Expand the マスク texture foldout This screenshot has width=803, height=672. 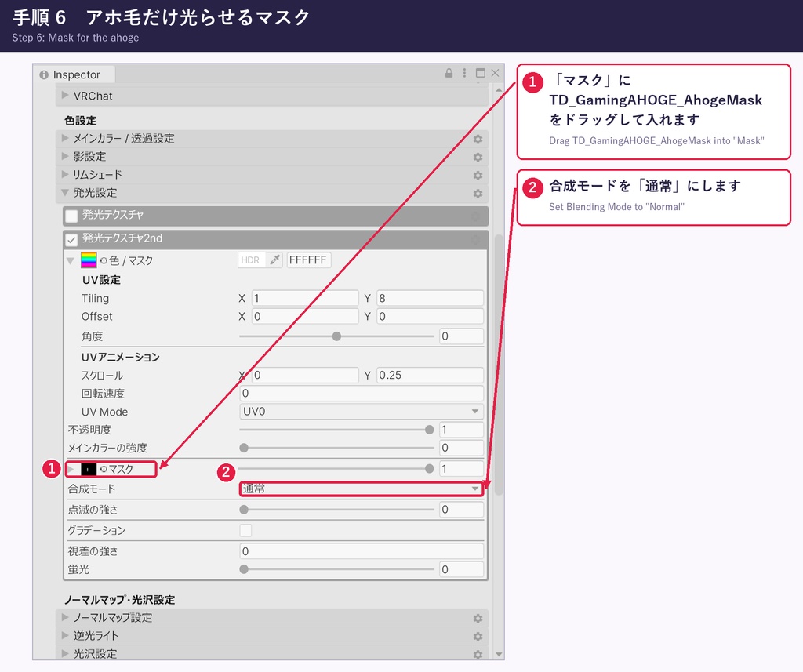(x=71, y=469)
